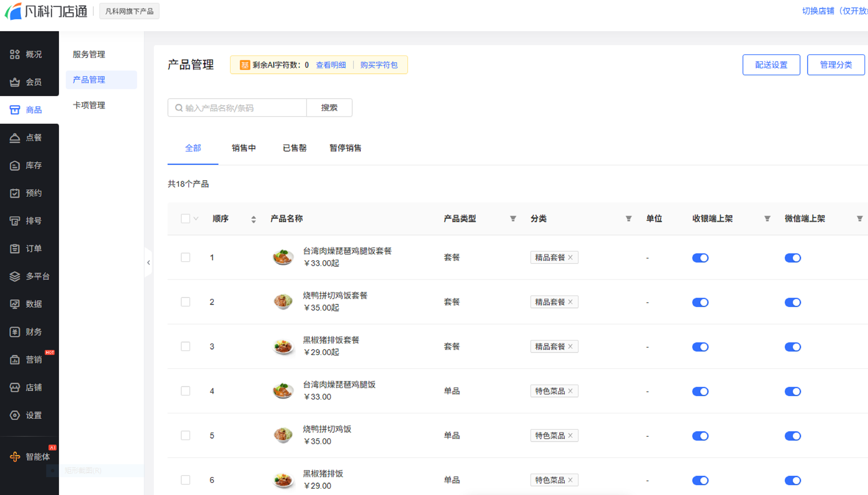Open 多平台 multi-platform layers icon

click(x=15, y=276)
